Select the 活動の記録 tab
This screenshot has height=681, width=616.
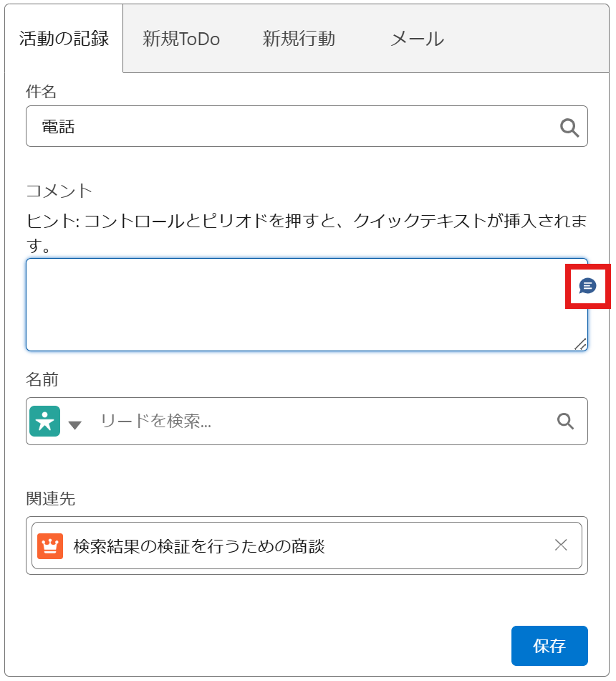click(x=64, y=39)
